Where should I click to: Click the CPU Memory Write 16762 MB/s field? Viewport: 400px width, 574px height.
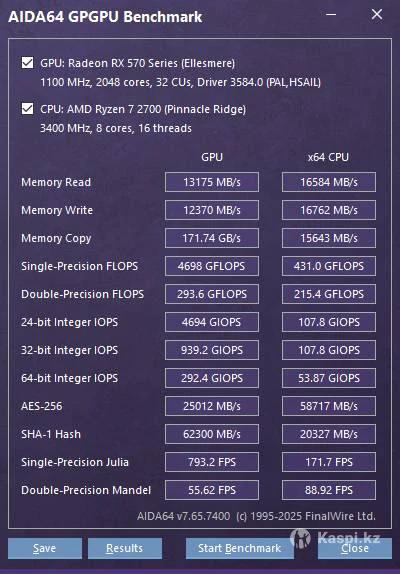pyautogui.click(x=329, y=210)
